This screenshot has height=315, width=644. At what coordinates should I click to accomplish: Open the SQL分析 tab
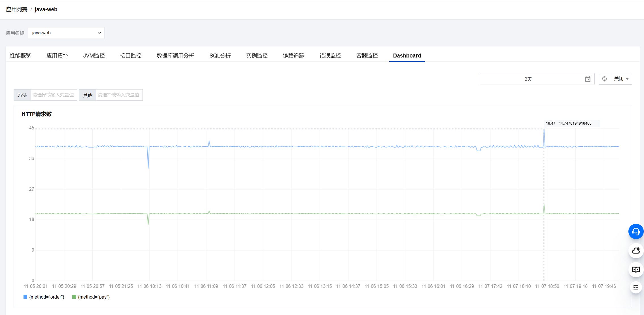[220, 56]
